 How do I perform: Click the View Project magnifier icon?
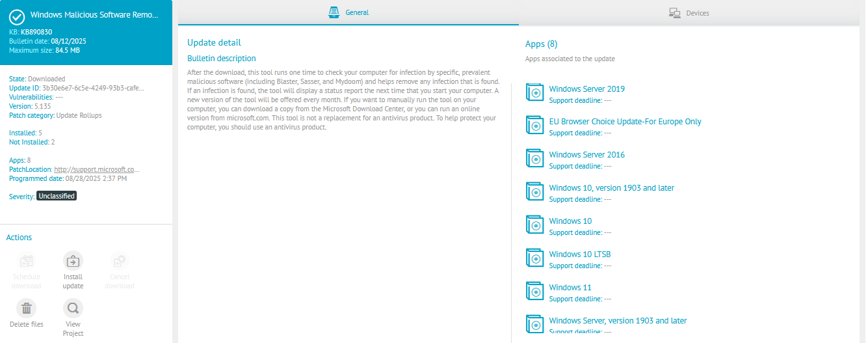[x=73, y=309]
